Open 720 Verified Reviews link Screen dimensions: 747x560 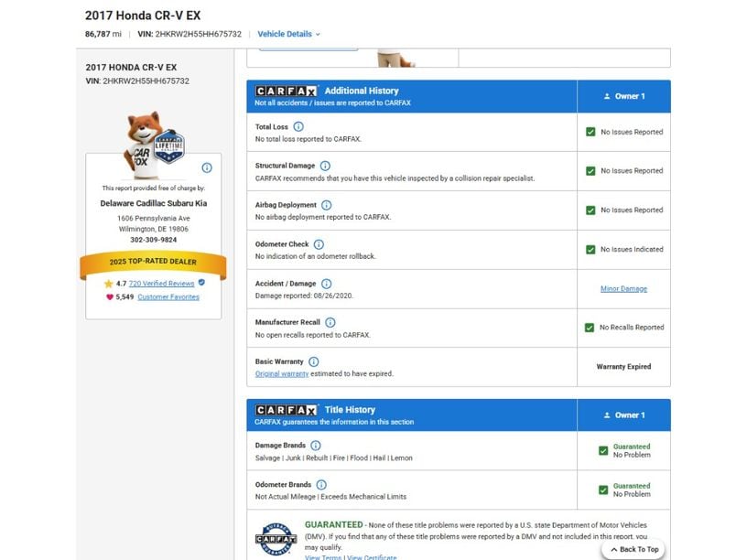161,284
